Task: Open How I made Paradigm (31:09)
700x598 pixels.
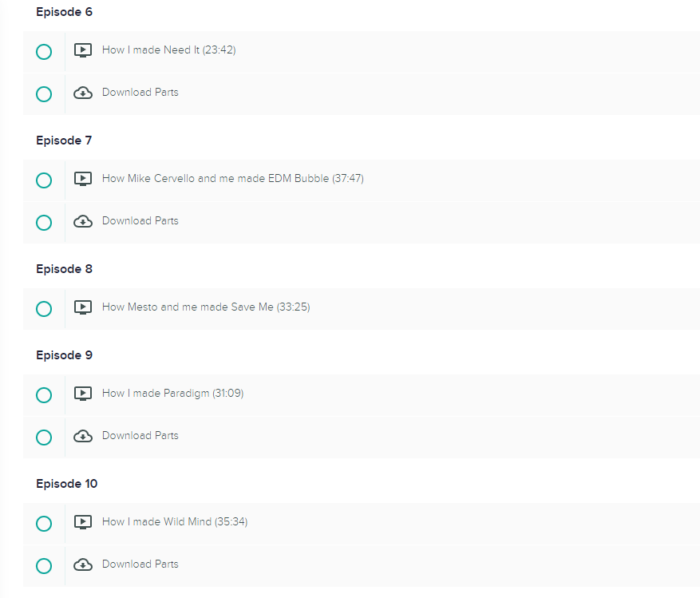Action: pos(172,393)
